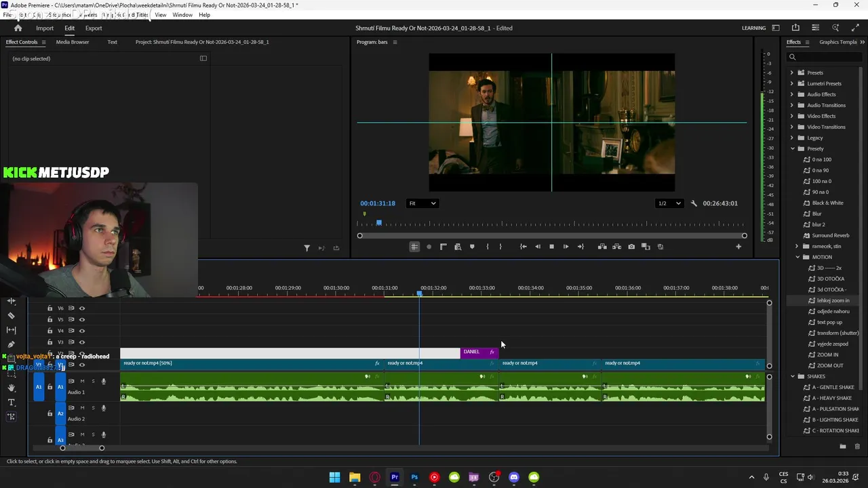
Task: Select the Slip tool
Action: click(x=11, y=330)
